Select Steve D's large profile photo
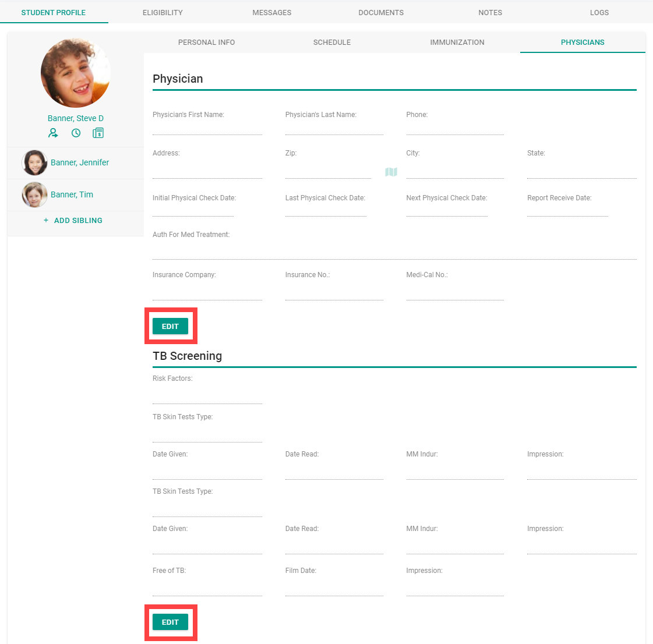653x644 pixels. tap(75, 73)
